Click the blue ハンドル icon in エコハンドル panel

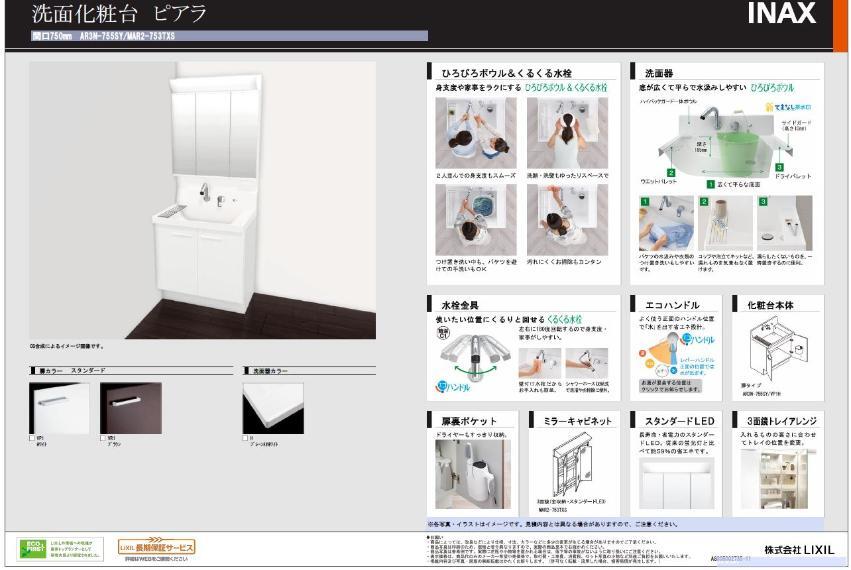click(x=698, y=340)
